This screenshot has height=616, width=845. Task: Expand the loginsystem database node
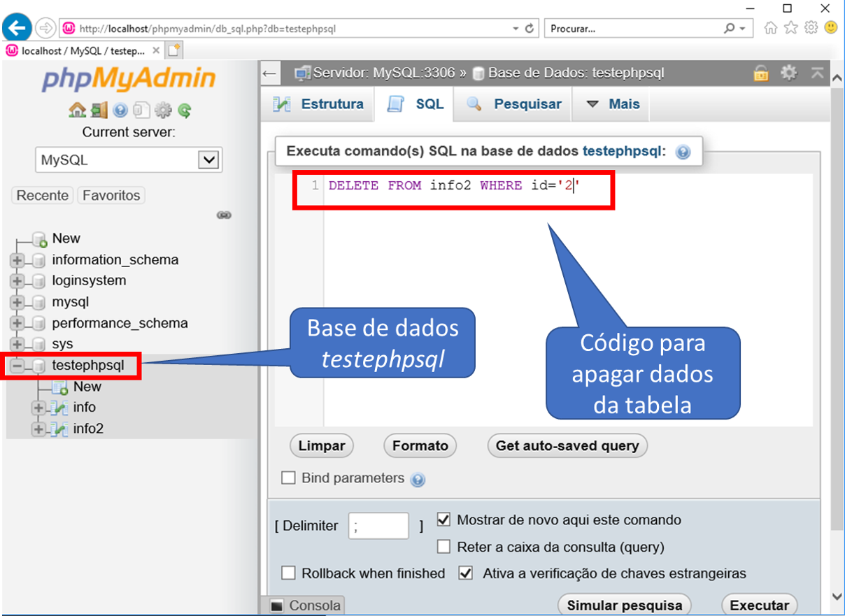pos(17,282)
